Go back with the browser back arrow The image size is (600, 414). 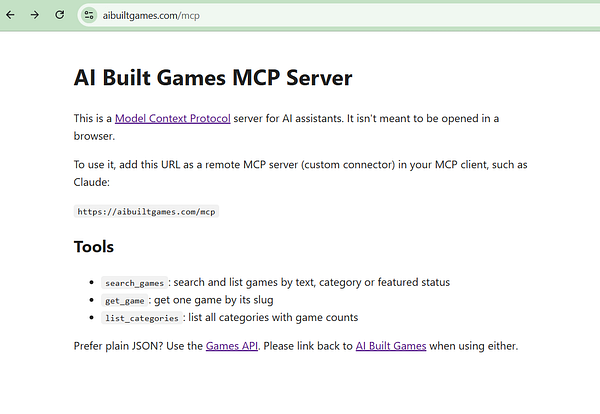point(10,15)
